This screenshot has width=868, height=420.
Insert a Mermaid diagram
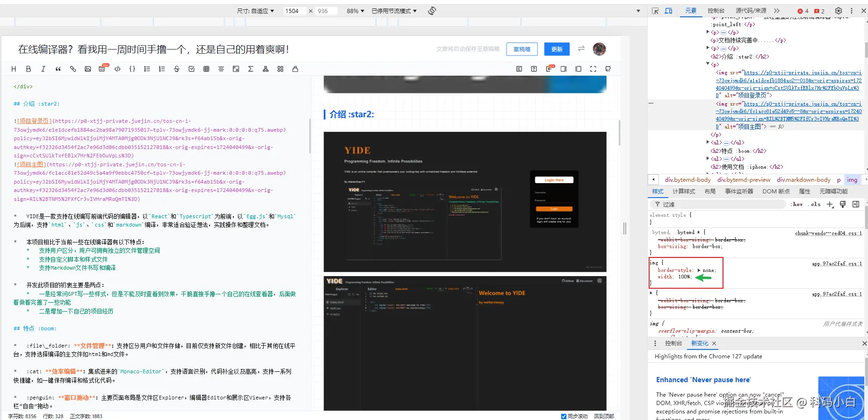[x=266, y=69]
